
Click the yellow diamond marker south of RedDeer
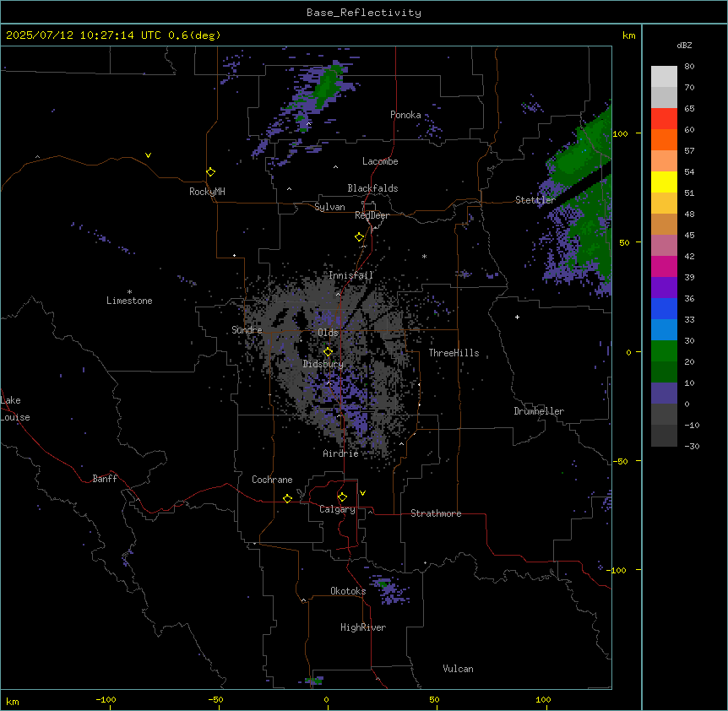(x=360, y=237)
